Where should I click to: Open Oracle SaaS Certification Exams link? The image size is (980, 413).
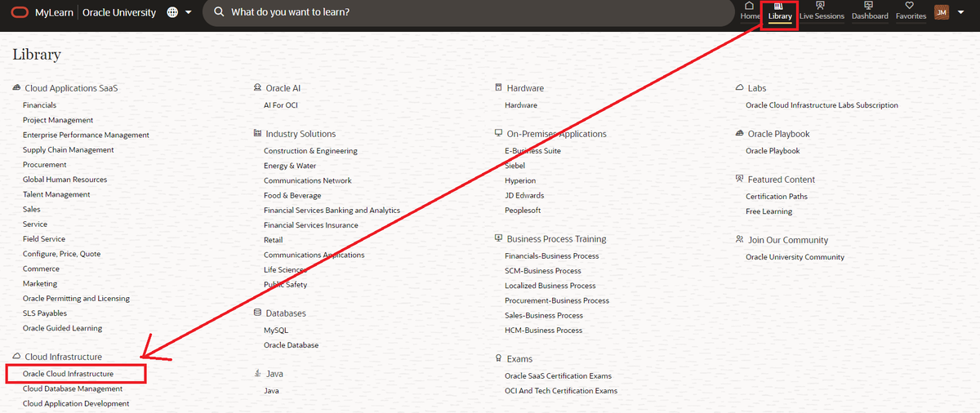tap(558, 376)
